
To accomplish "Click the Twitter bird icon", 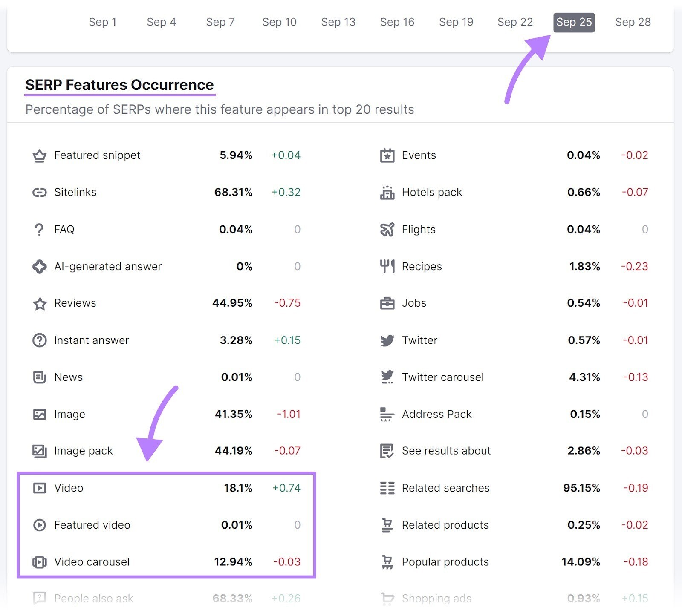I will click(x=387, y=340).
